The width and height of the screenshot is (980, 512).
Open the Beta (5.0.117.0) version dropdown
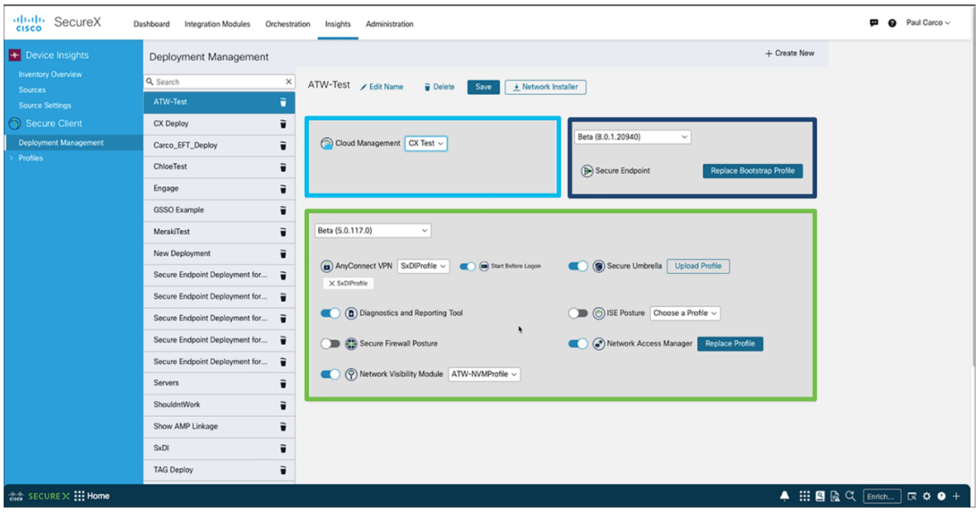(x=373, y=231)
